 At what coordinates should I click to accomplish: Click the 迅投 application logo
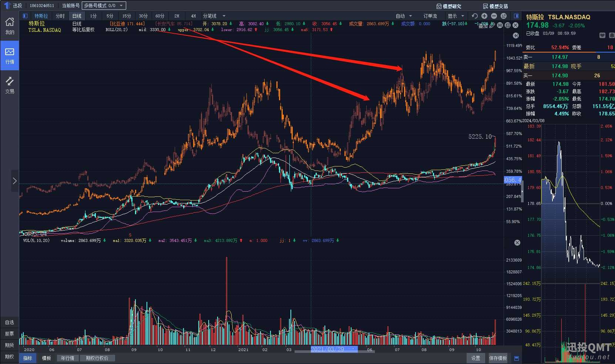click(x=7, y=6)
